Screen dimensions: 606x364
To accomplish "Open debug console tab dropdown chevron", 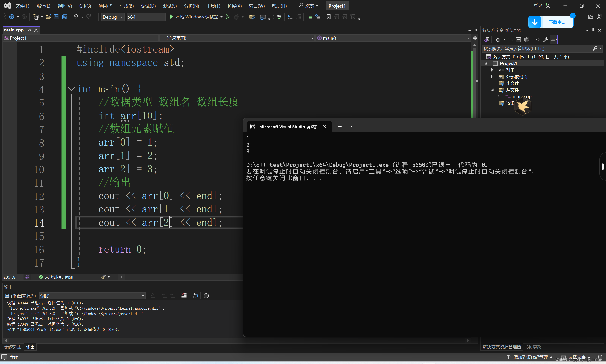I will (351, 127).
